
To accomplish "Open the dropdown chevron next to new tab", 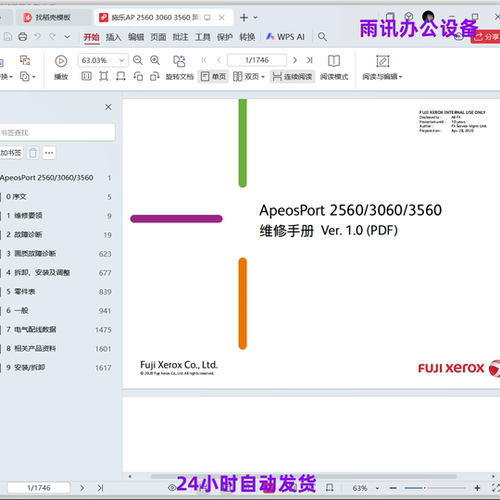I will point(255,17).
